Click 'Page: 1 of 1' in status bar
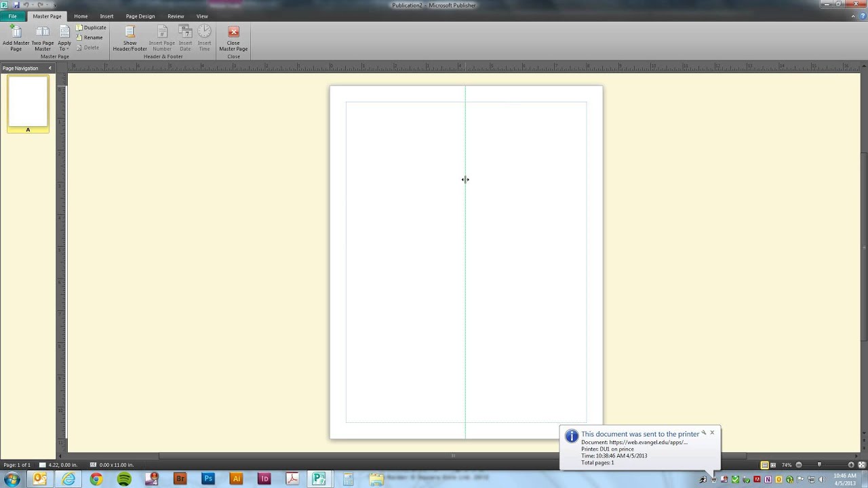 [17, 465]
